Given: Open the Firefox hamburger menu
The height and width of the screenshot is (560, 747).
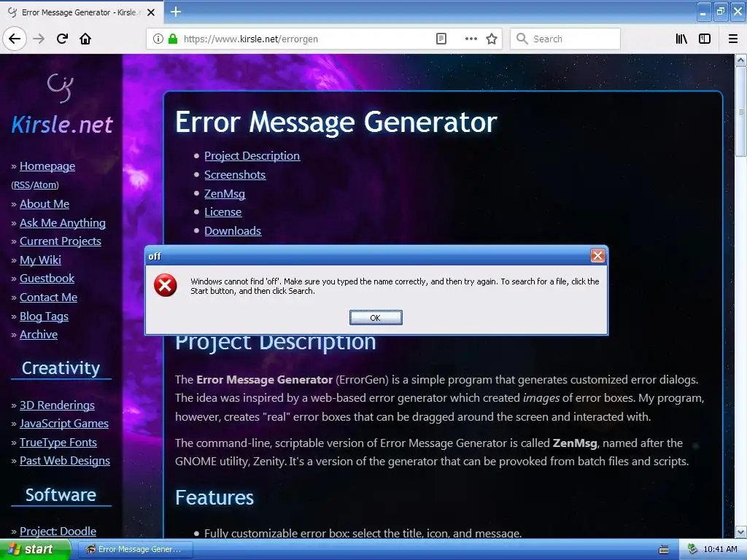Looking at the screenshot, I should pyautogui.click(x=733, y=39).
